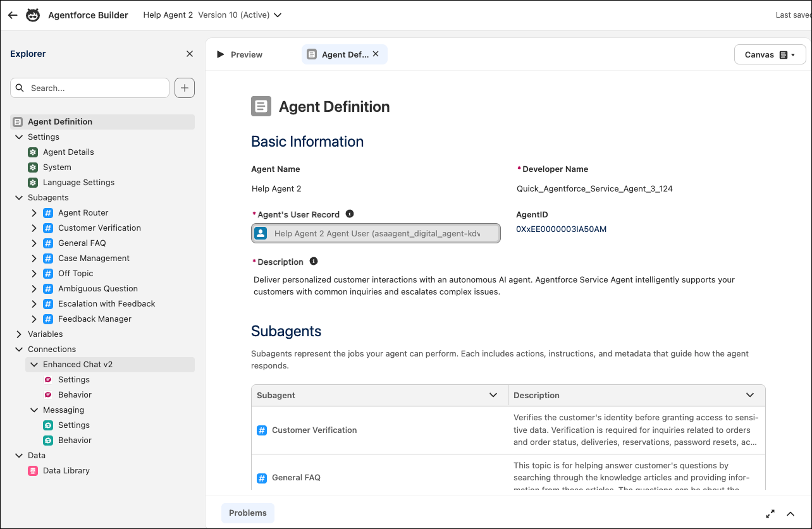The height and width of the screenshot is (529, 812).
Task: Click the Agent Definition icon in Explorer
Action: (18, 122)
